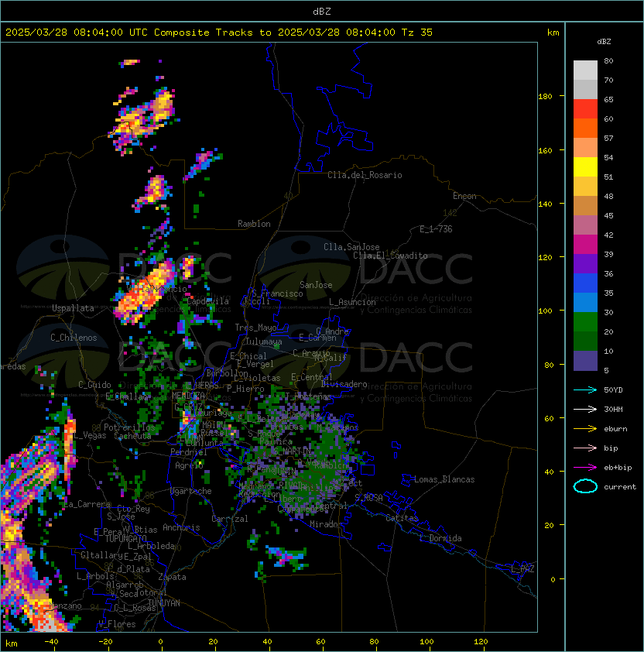
Task: Click the 'Lomas_Blancas' label on map
Action: [x=444, y=479]
